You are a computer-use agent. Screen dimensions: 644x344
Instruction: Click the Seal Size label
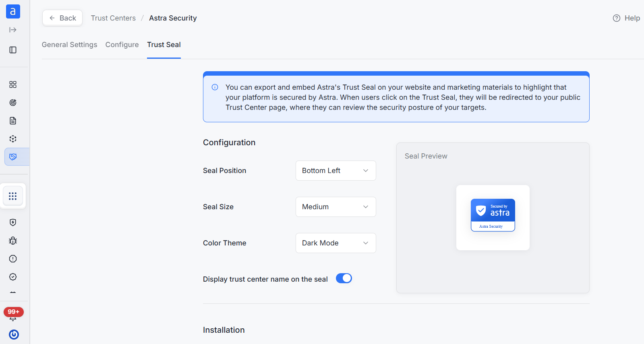[x=218, y=207]
